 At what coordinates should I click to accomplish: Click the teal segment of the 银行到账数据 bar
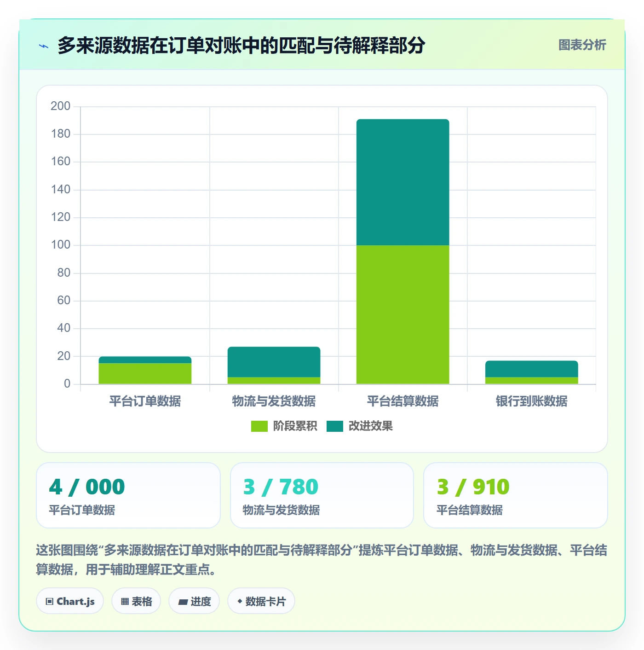[532, 369]
